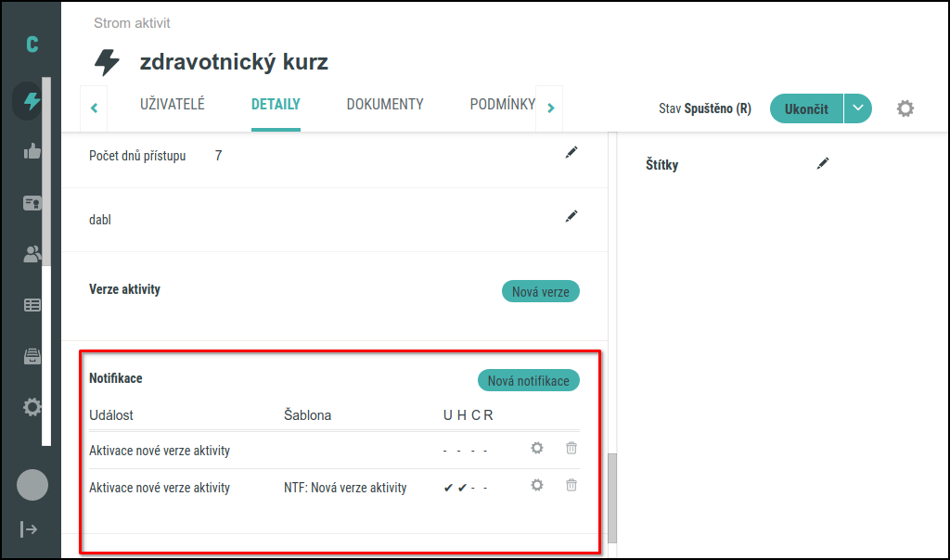
Task: Click the ID card icon in sidebar
Action: click(x=31, y=202)
